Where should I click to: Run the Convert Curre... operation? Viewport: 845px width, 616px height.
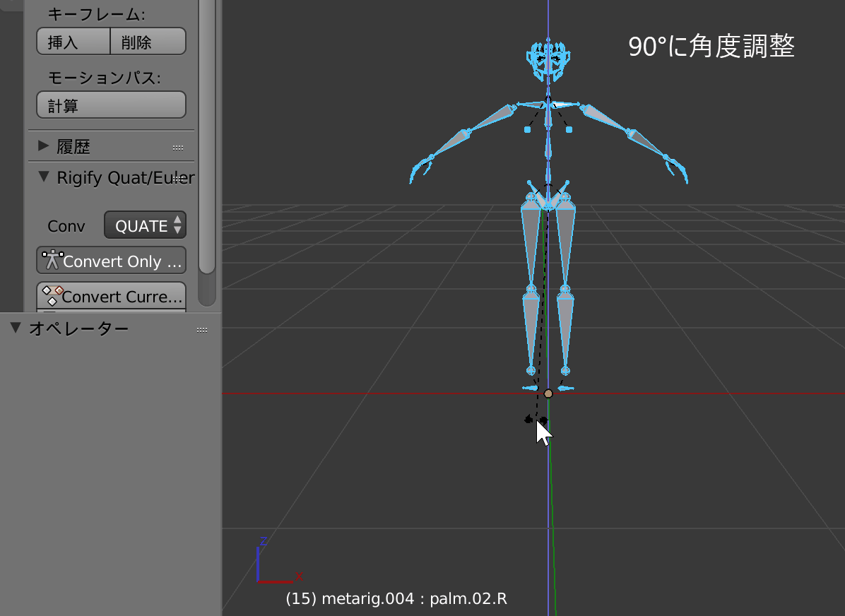tap(111, 295)
